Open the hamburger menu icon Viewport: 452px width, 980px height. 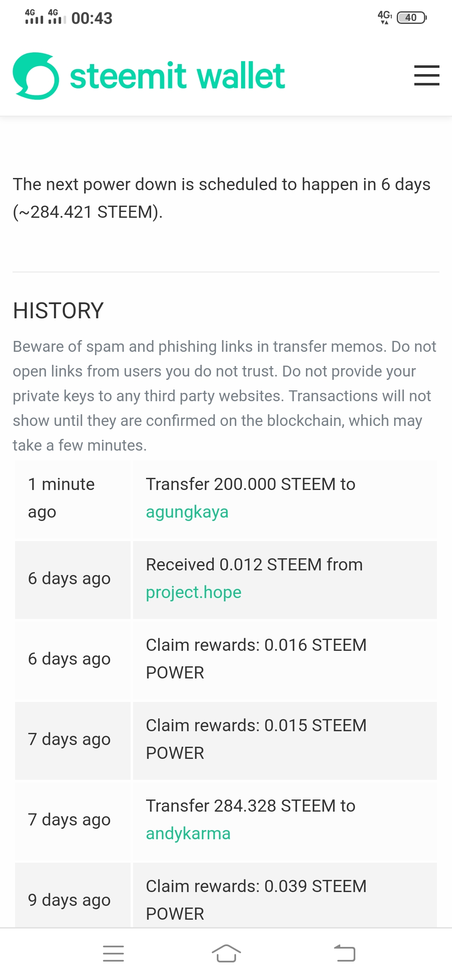(426, 75)
